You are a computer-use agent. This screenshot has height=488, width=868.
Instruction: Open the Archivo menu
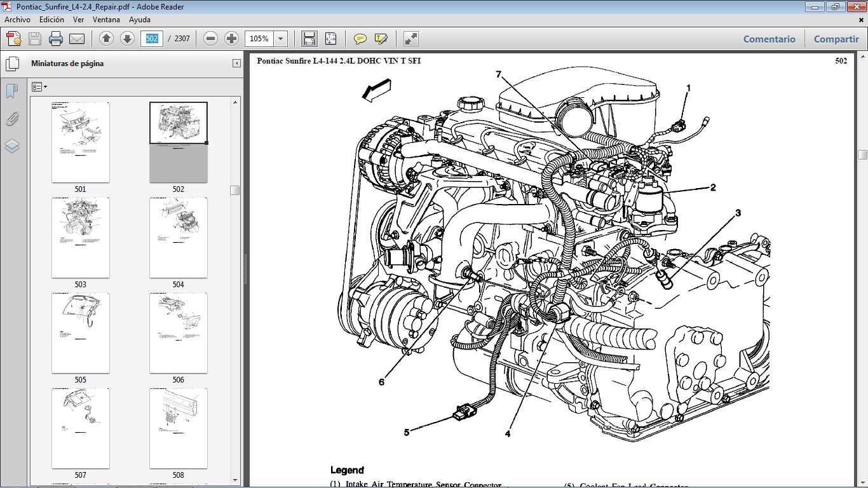tap(18, 20)
